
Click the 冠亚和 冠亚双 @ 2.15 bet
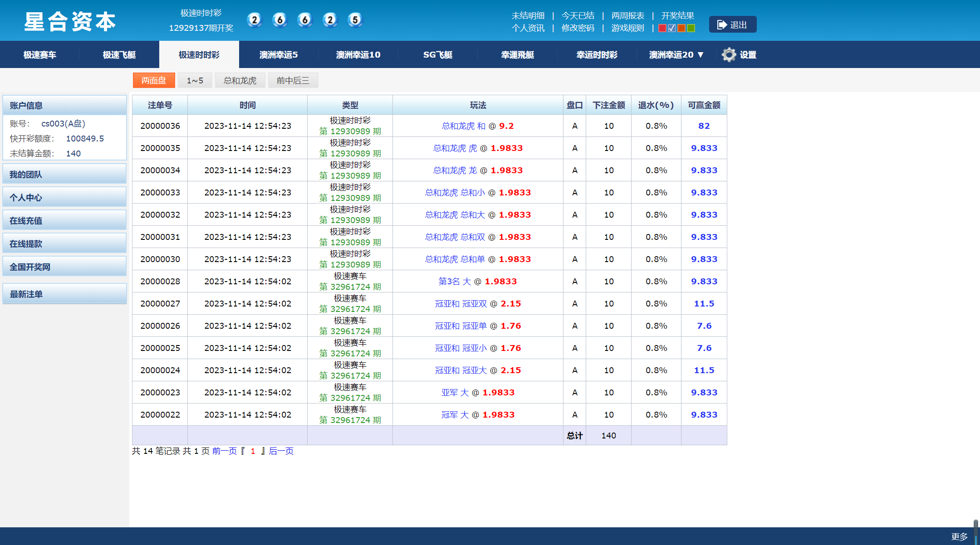pyautogui.click(x=478, y=303)
